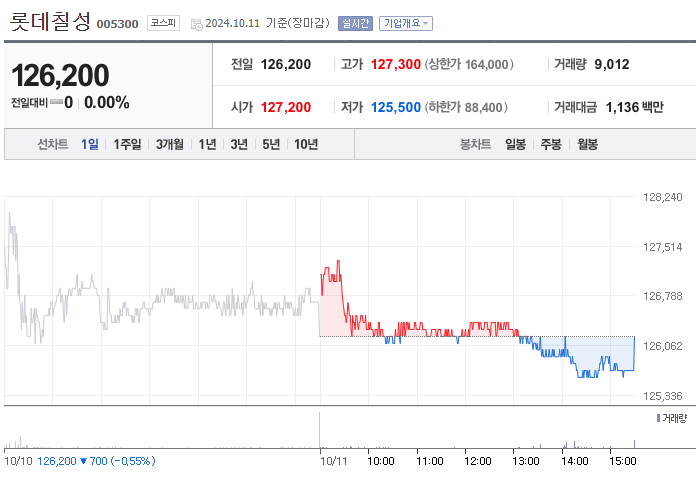Click the 시가 value 127,200
The width and height of the screenshot is (696, 481).
tap(286, 107)
